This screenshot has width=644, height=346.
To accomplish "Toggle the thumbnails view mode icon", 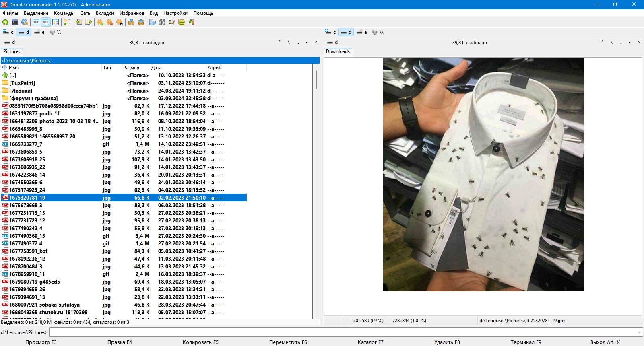I will pyautogui.click(x=56, y=22).
